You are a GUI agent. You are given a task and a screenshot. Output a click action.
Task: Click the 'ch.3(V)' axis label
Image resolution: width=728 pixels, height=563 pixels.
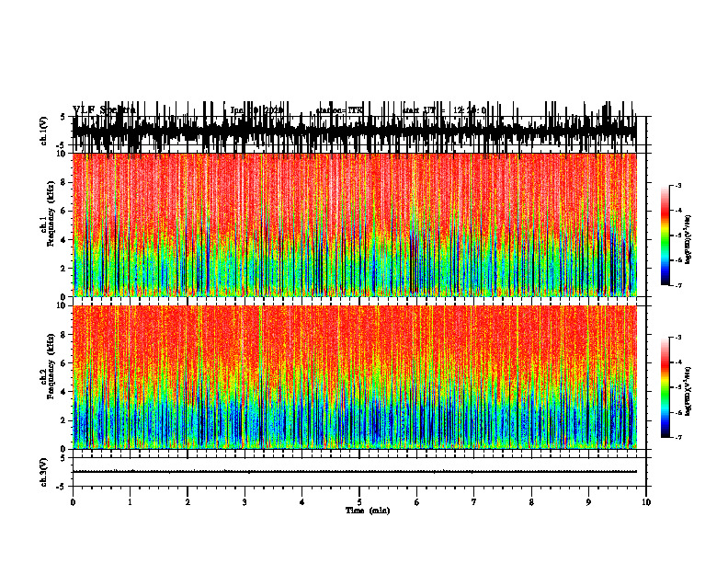[44, 472]
